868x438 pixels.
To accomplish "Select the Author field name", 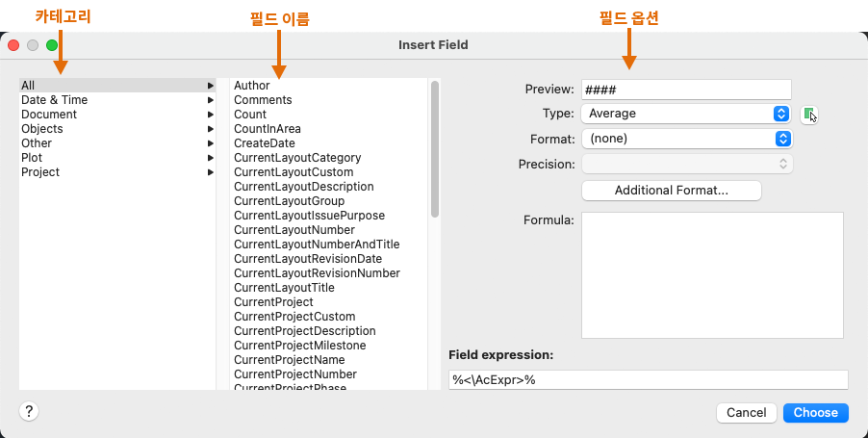I will [x=252, y=86].
